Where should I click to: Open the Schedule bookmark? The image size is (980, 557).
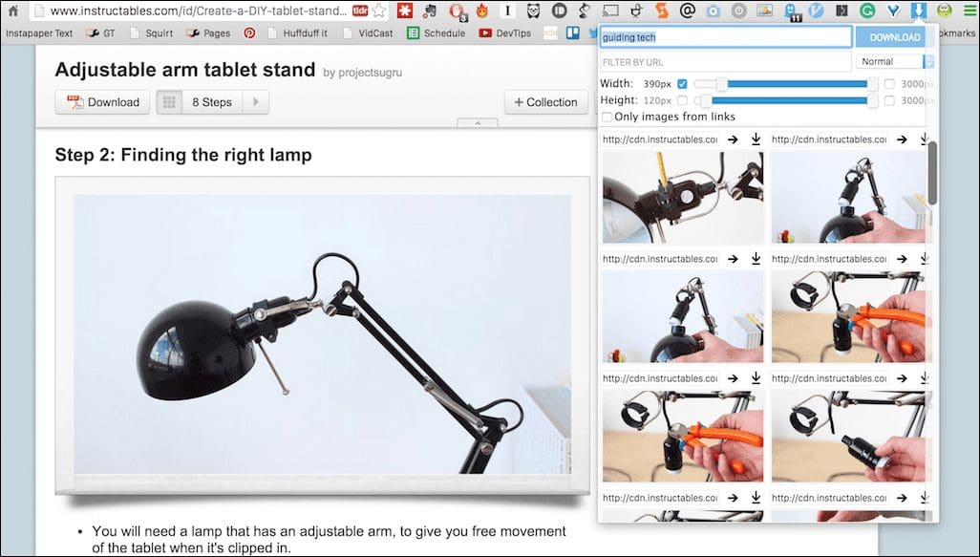(x=437, y=33)
